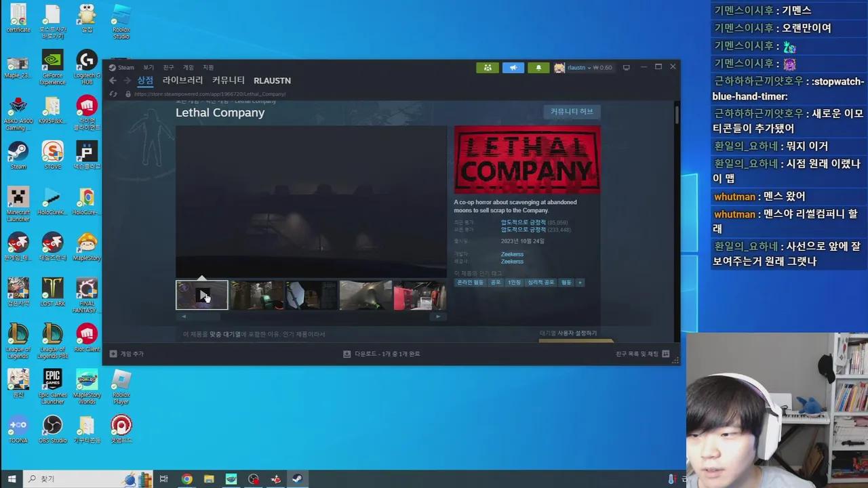This screenshot has width=868, height=488.
Task: Click the 친구 목록 및 채팅 icon bottom right
Action: [x=665, y=353]
